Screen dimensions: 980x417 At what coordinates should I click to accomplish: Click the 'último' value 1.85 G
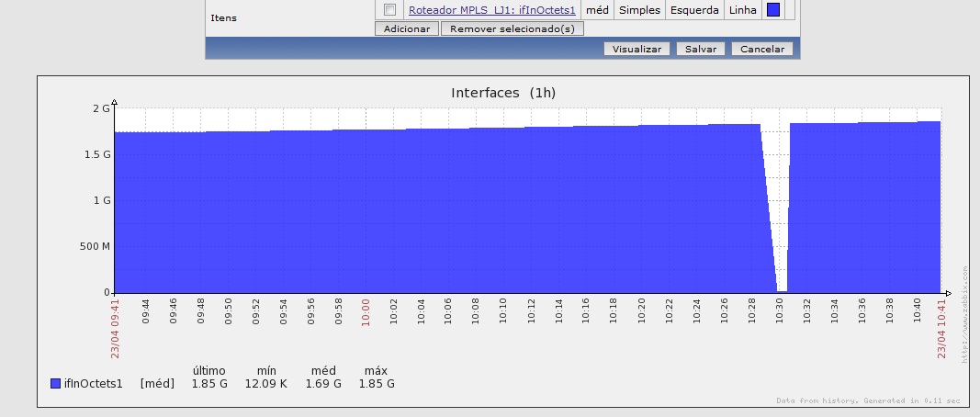209,384
